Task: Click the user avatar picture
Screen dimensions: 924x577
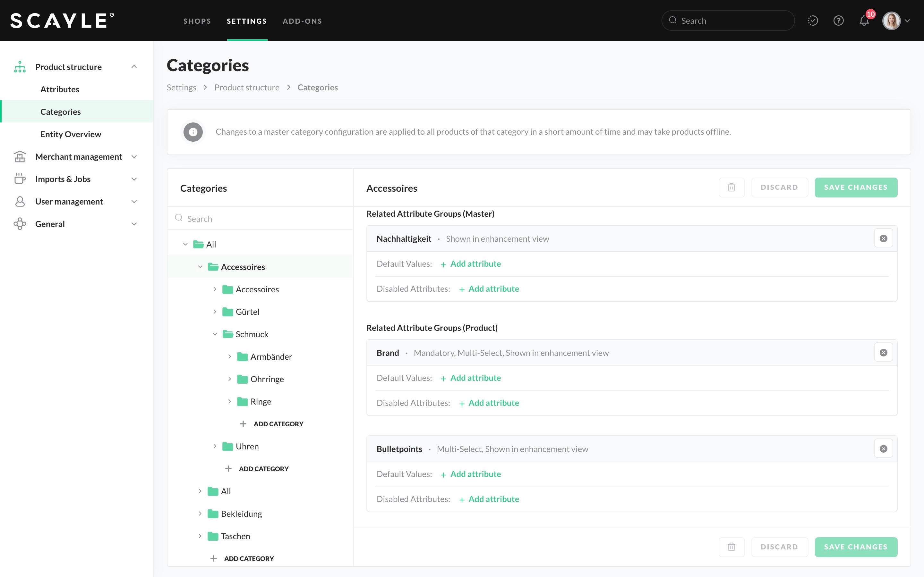Action: click(x=891, y=21)
